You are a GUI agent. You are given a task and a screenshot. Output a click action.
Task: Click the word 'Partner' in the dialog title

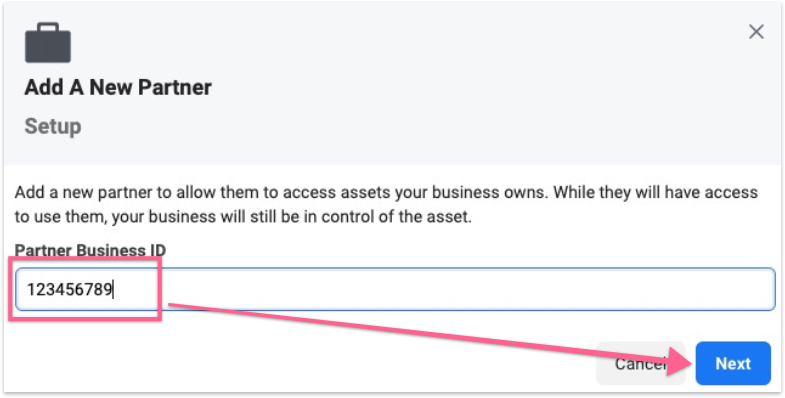tap(175, 88)
